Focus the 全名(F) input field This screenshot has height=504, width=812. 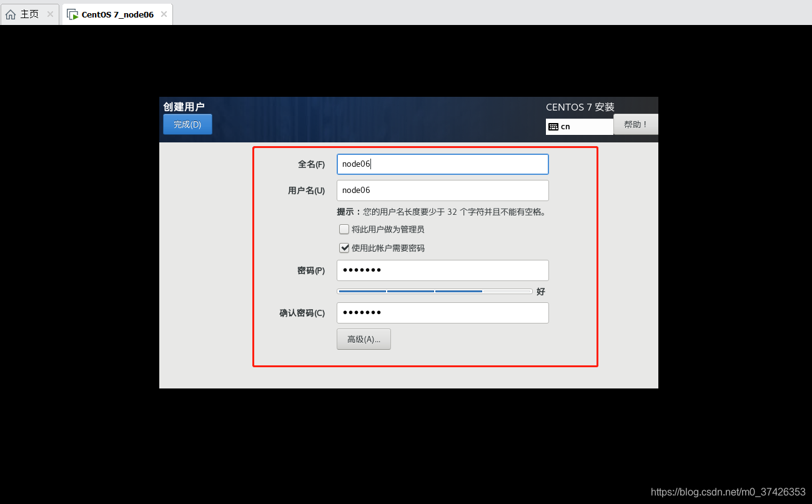442,164
